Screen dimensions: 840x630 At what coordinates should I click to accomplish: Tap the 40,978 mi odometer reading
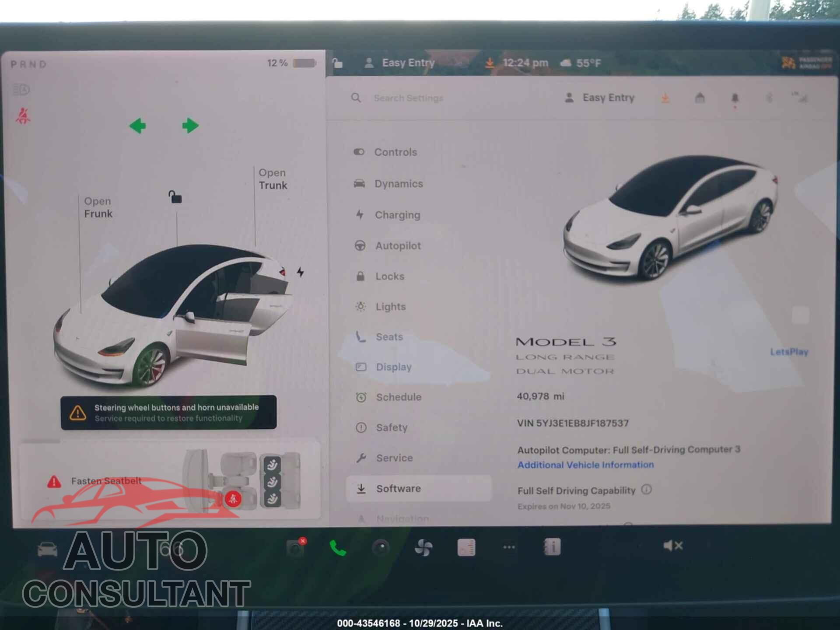tap(540, 396)
